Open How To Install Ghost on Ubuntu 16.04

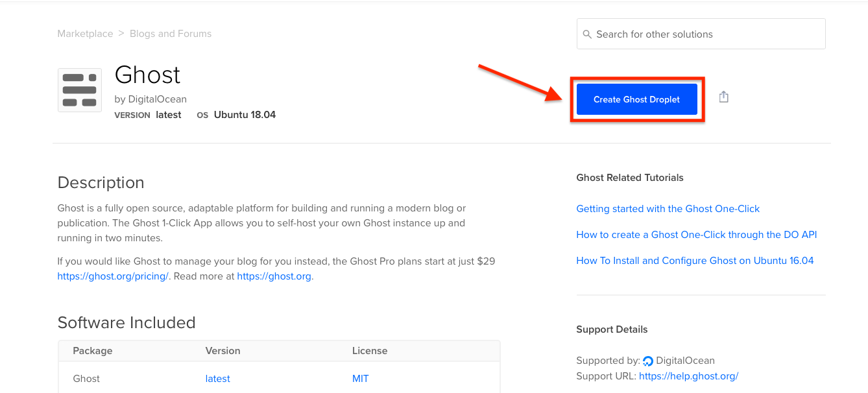pyautogui.click(x=695, y=261)
